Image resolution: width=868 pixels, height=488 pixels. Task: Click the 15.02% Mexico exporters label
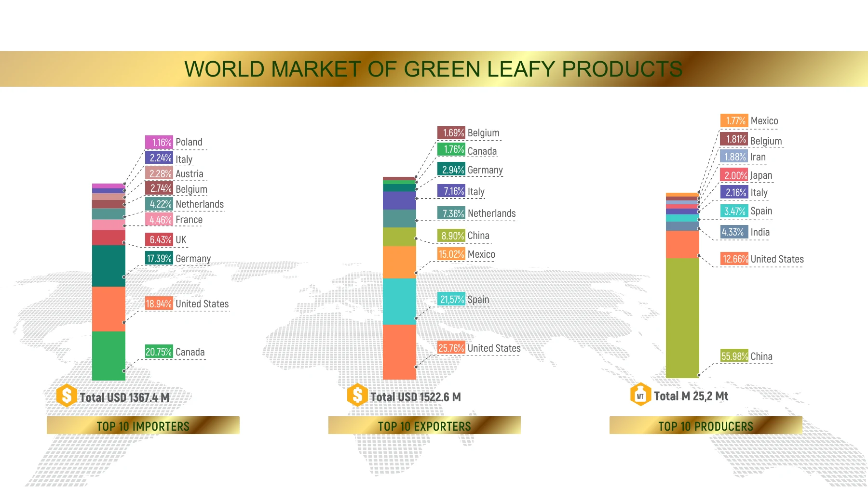coord(466,254)
